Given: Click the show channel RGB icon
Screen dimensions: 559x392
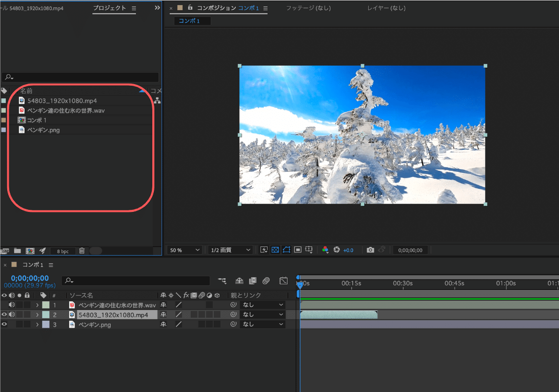Looking at the screenshot, I should pos(325,250).
